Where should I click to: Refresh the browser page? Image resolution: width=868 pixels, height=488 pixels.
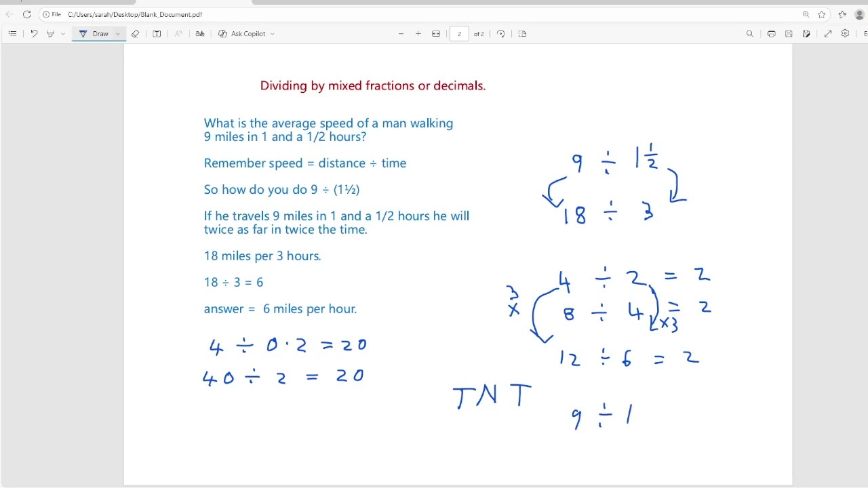click(27, 14)
